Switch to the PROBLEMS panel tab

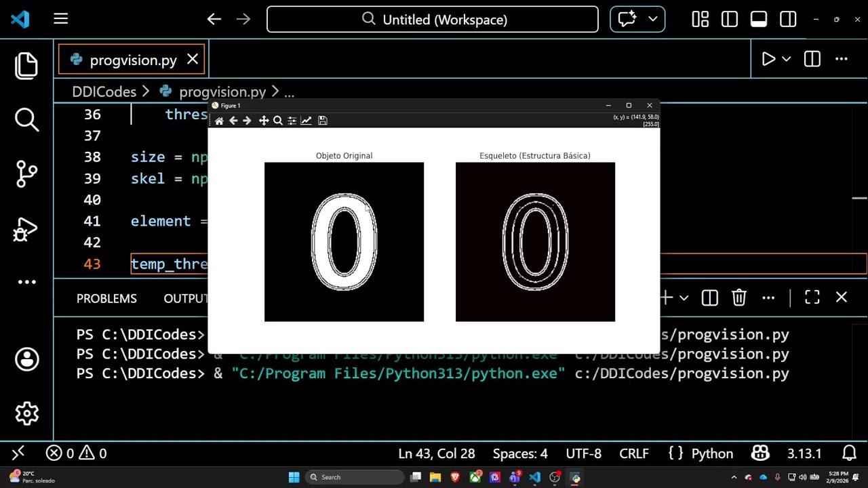click(x=106, y=299)
